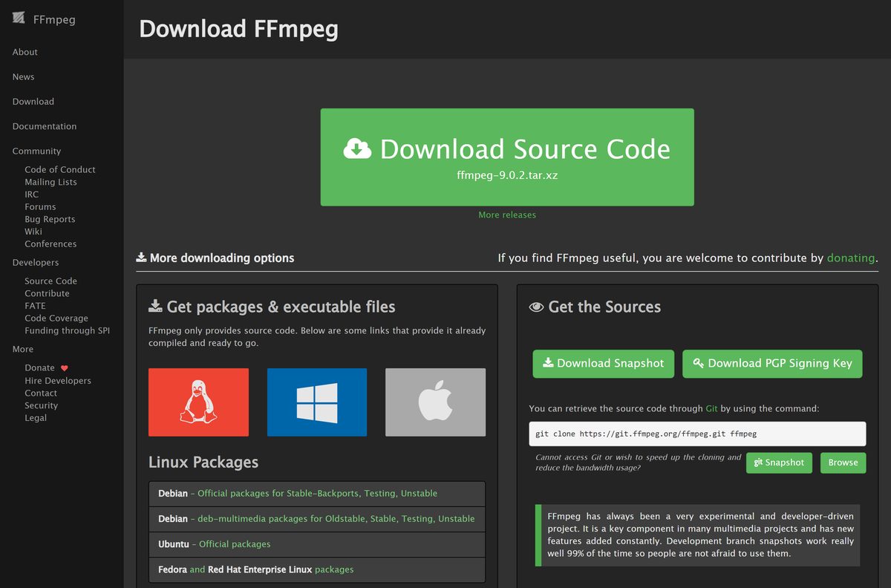Open Developers section in the sidebar
Viewport: 891px width, 588px height.
click(36, 262)
